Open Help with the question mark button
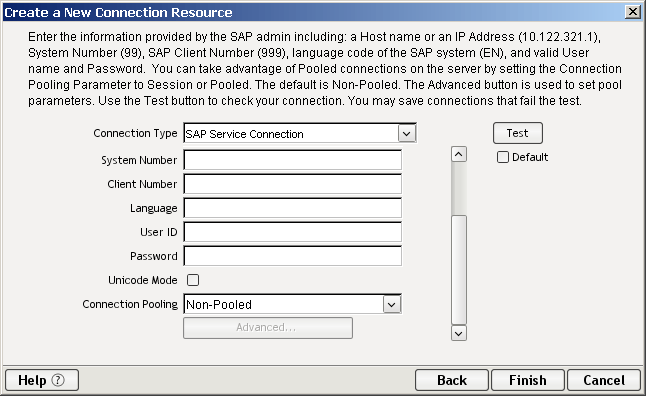 click(x=42, y=380)
